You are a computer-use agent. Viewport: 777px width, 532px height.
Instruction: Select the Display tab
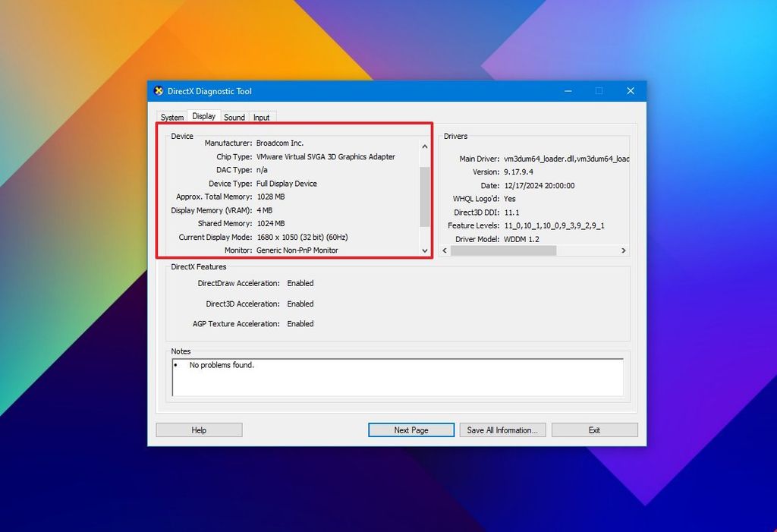point(203,116)
